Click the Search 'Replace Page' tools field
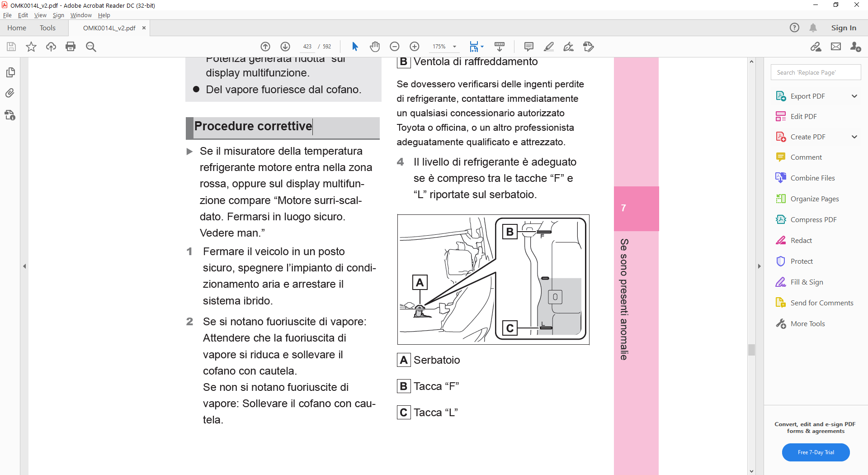Viewport: 868px width, 475px height. click(816, 72)
